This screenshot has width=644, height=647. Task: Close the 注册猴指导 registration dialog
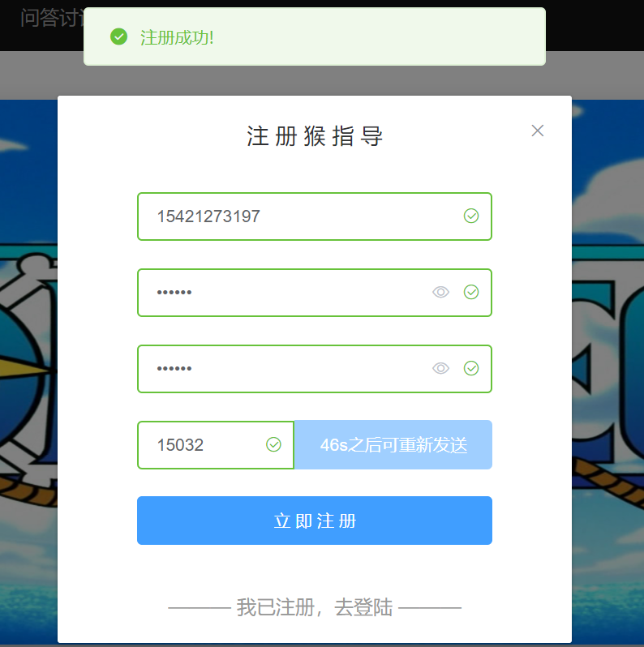538,131
